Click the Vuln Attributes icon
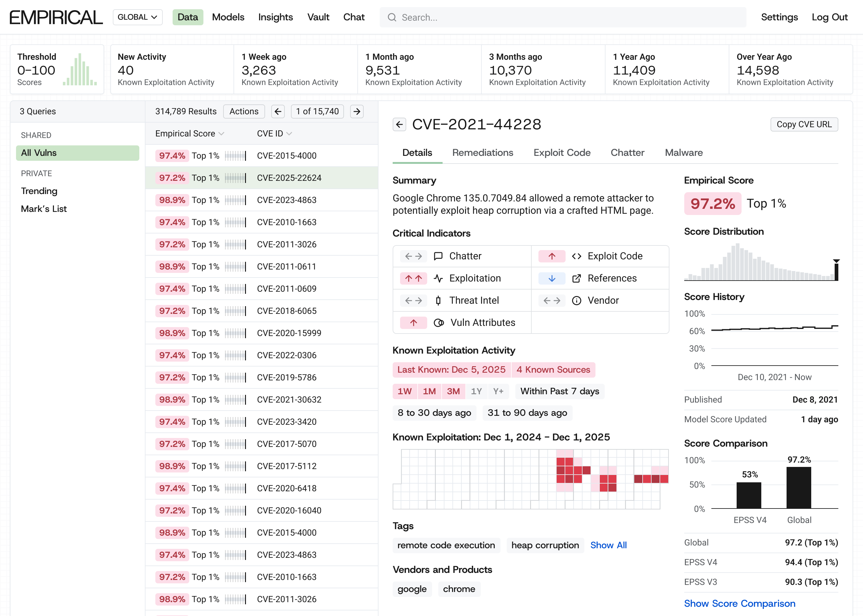863x616 pixels. (438, 323)
